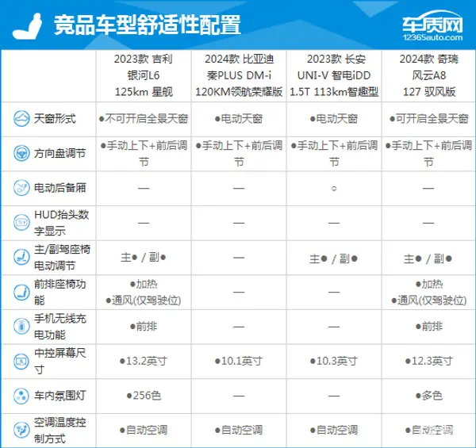Click 通风(仅驾驶位) in the 银河L6 column
476x448 pixels.
144,301
